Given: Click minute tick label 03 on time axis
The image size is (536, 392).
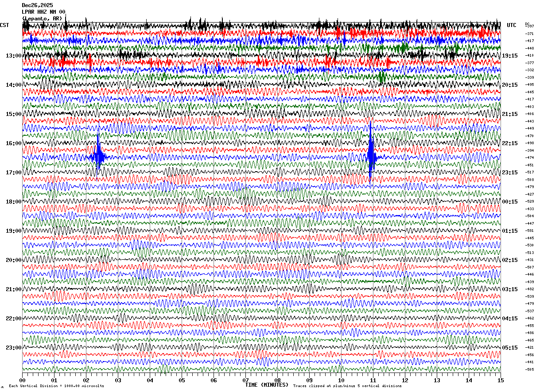Looking at the screenshot, I should [x=118, y=380].
